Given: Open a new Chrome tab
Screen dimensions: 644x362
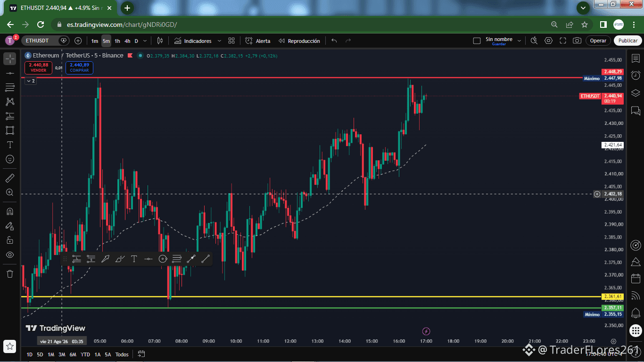Looking at the screenshot, I should click(127, 8).
